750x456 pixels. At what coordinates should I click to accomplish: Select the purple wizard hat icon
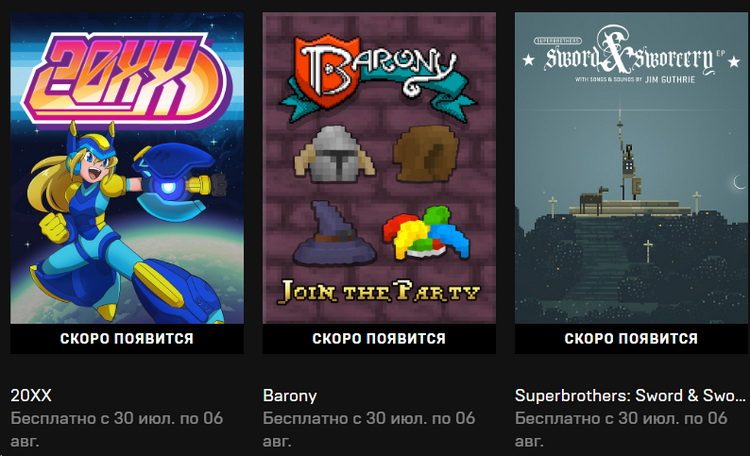334,233
